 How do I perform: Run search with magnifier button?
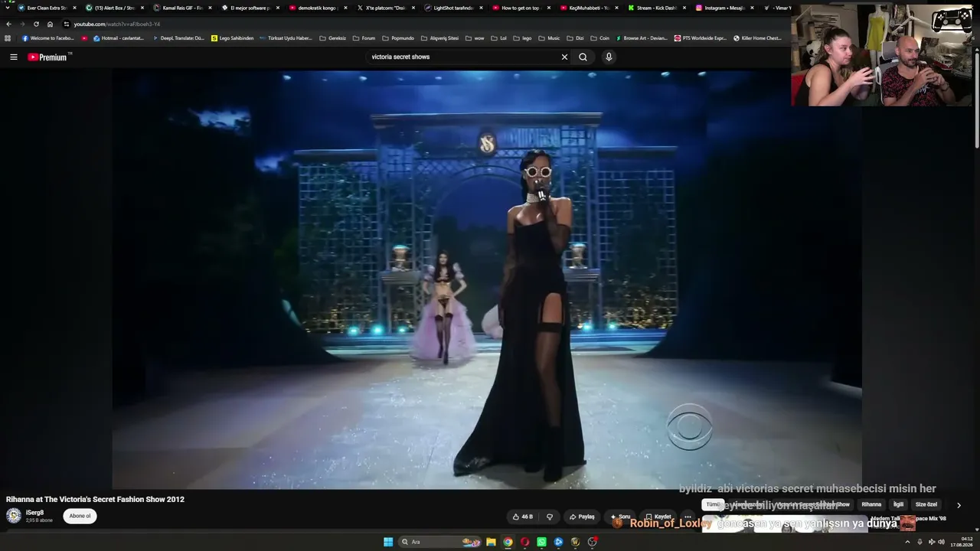[x=583, y=57]
